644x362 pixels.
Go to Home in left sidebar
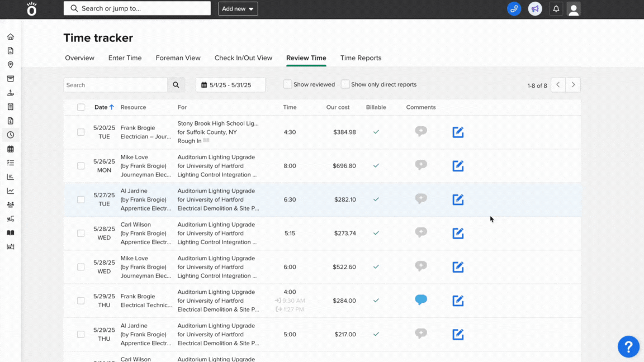[x=10, y=37]
